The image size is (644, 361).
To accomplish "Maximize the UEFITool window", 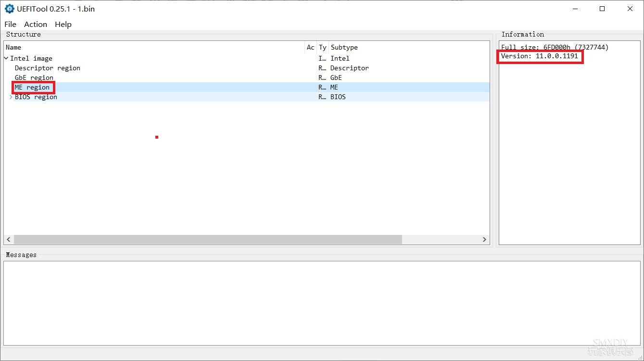I will [x=602, y=9].
